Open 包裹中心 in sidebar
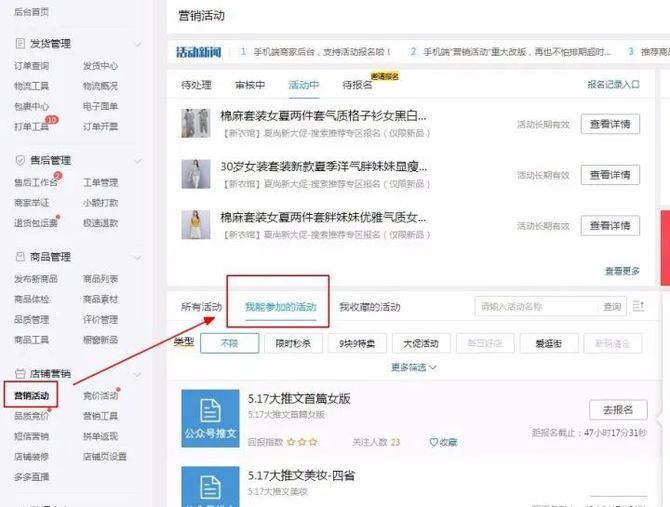670x507 pixels. pos(31,106)
